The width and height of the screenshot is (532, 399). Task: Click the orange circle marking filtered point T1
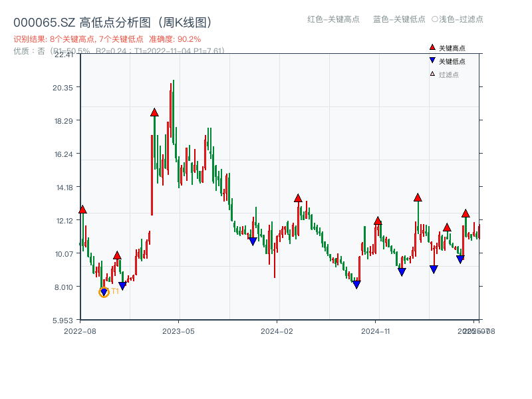[104, 291]
